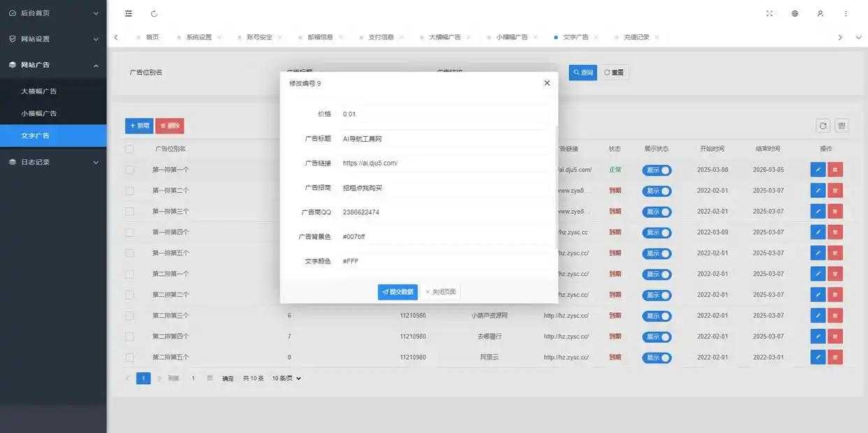868x433 pixels.
Task: Check the 第一排第一个 row checkbox
Action: 129,170
